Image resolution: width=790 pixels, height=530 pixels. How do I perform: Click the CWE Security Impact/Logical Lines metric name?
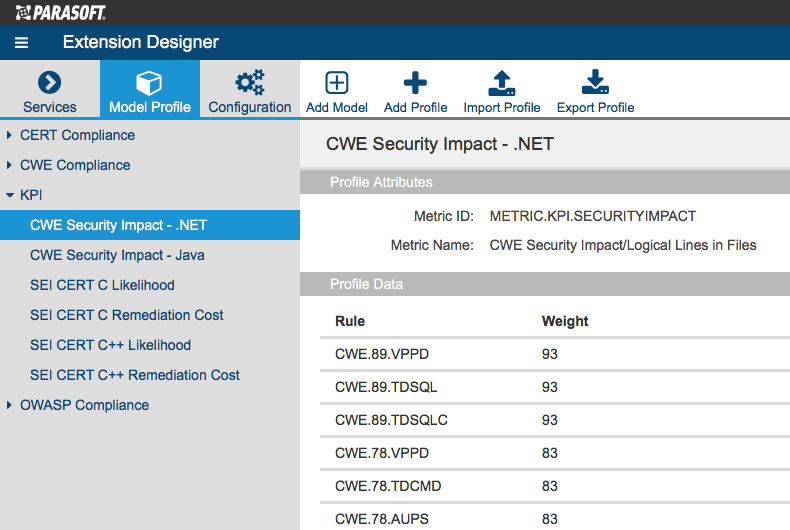623,245
